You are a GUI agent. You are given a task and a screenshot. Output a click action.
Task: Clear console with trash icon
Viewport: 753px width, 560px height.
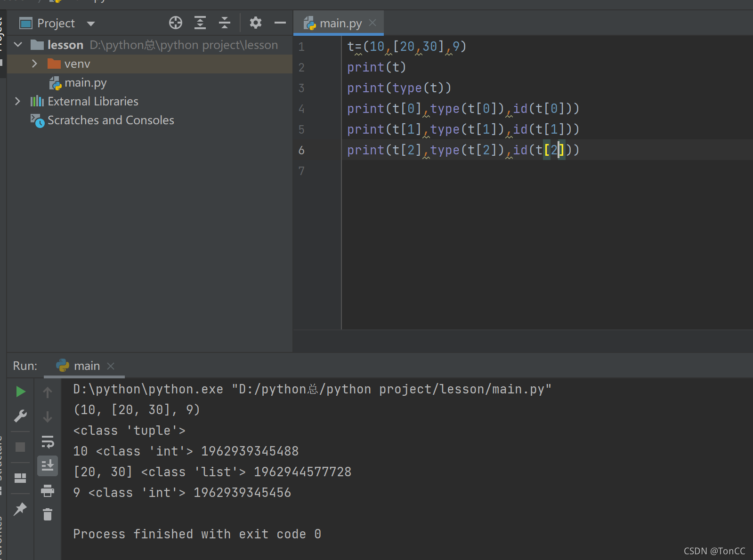(x=48, y=514)
